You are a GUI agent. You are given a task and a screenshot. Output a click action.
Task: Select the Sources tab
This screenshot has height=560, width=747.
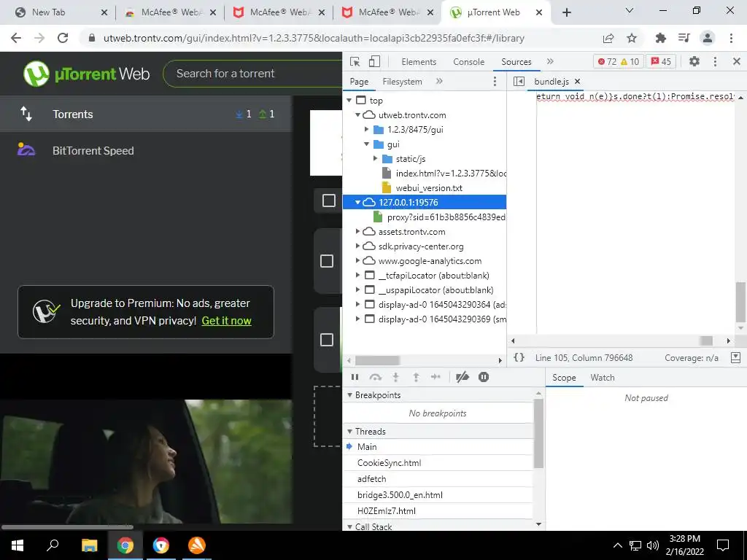(x=516, y=62)
